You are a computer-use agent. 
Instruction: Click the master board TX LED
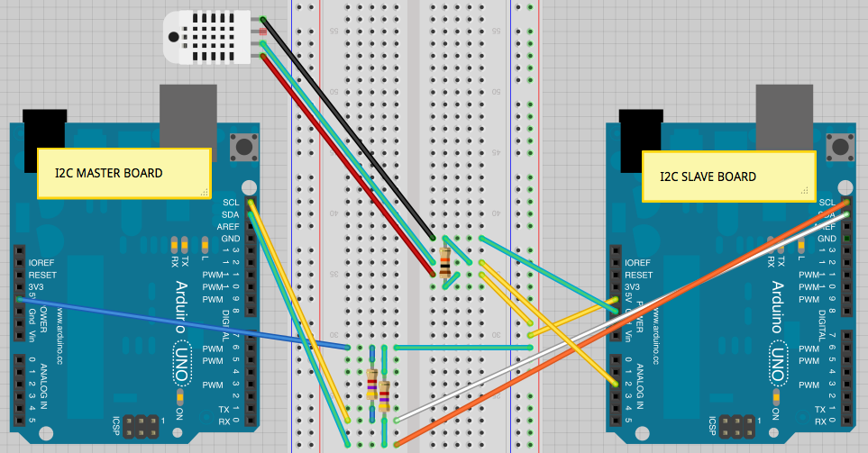[x=185, y=244]
